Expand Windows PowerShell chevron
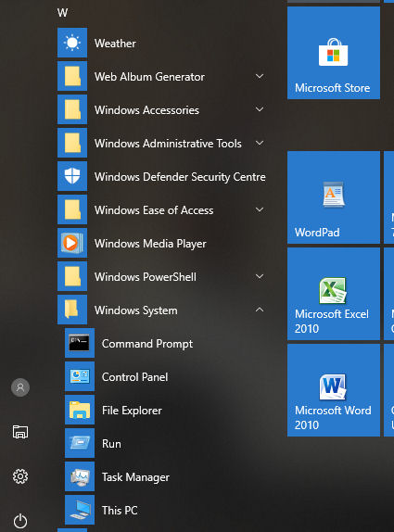The image size is (394, 532). [x=260, y=276]
